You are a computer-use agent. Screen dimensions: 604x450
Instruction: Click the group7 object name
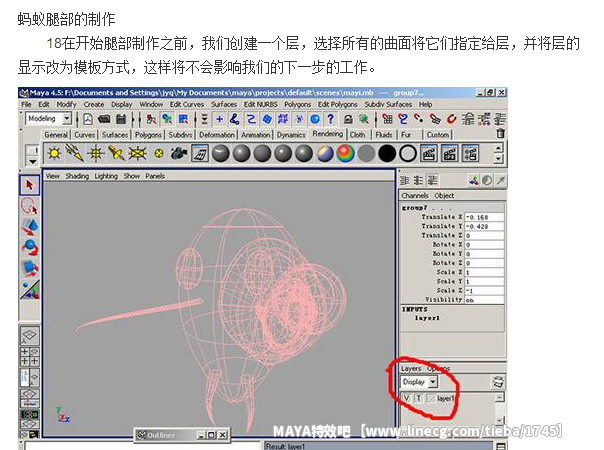pos(414,208)
